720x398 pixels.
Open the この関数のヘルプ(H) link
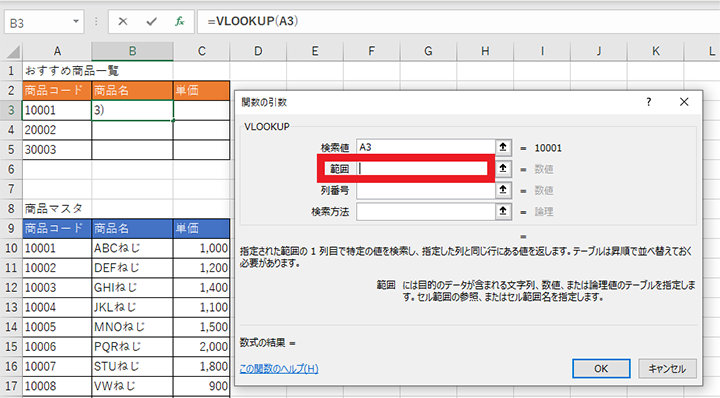279,368
